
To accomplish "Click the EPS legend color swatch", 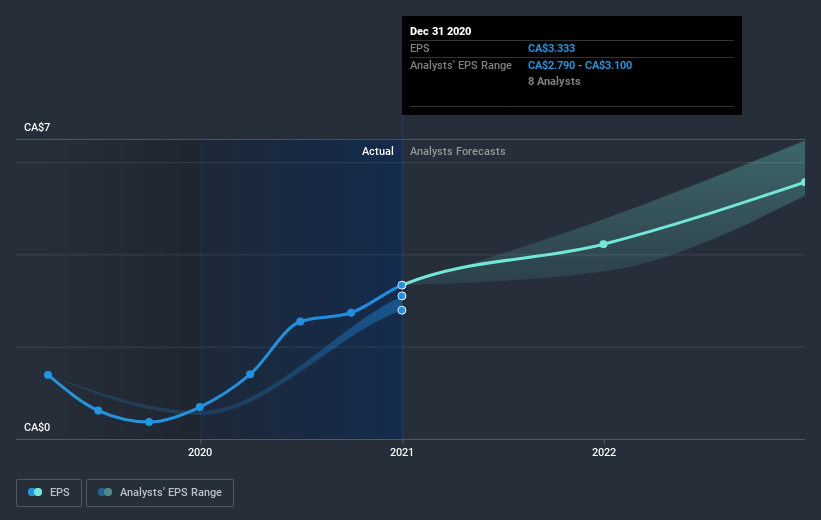I will [35, 492].
